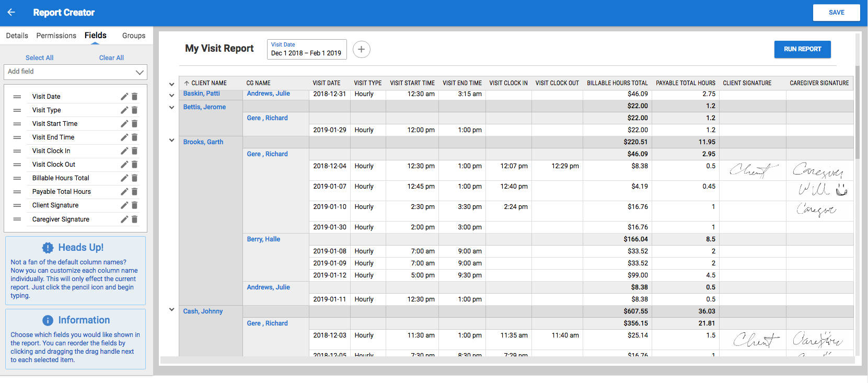Click the back arrow in the header
The height and width of the screenshot is (383, 868).
click(x=11, y=13)
